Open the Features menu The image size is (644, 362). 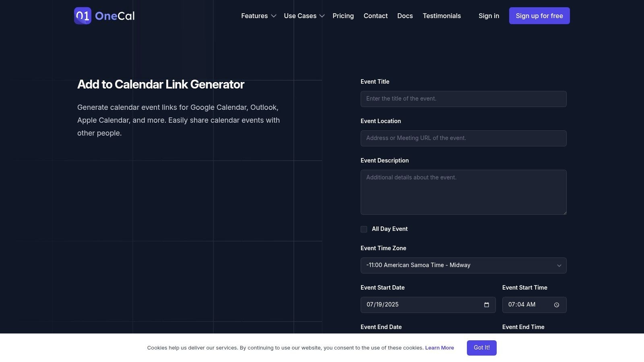[x=254, y=16]
